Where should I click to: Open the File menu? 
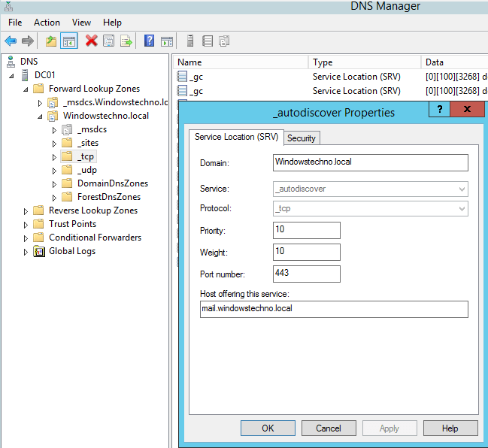15,23
